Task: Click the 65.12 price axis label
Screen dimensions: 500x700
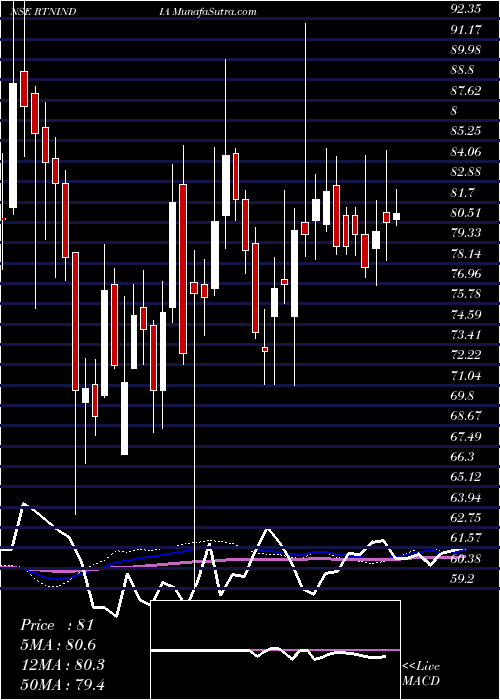Action: click(468, 477)
